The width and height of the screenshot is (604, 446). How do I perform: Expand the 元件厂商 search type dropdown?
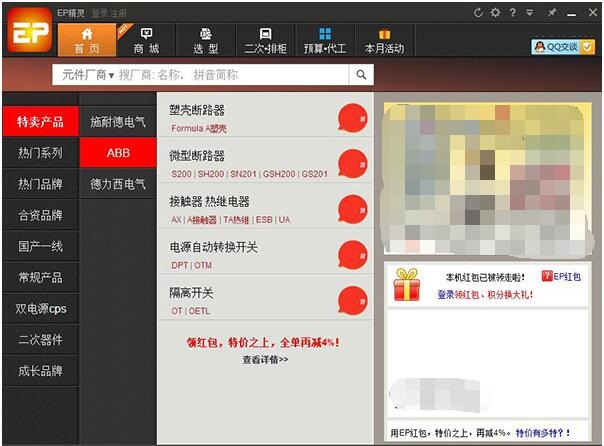coord(88,74)
